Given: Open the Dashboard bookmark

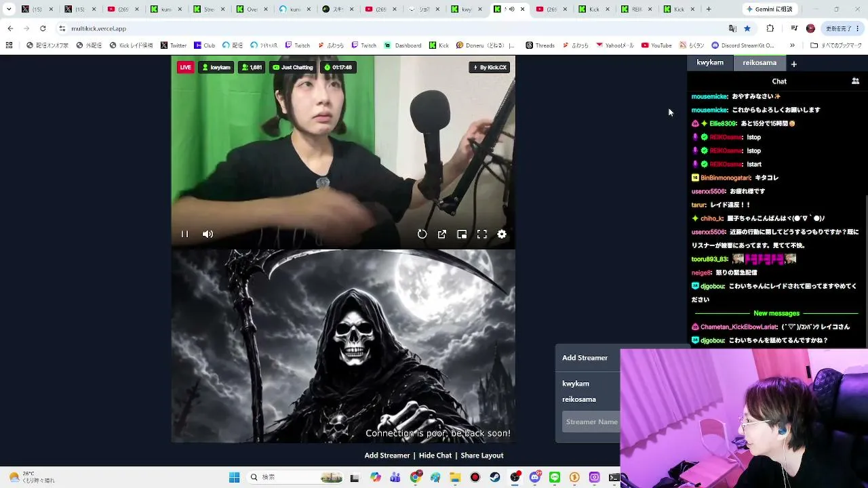Looking at the screenshot, I should 403,45.
